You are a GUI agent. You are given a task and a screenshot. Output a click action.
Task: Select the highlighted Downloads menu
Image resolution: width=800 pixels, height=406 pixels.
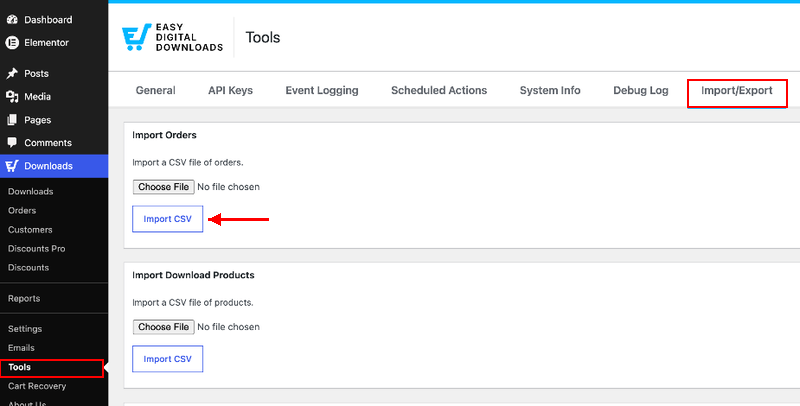click(54, 166)
